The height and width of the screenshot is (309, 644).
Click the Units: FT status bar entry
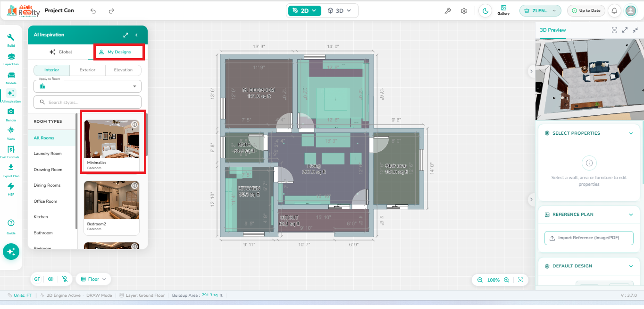tap(19, 295)
